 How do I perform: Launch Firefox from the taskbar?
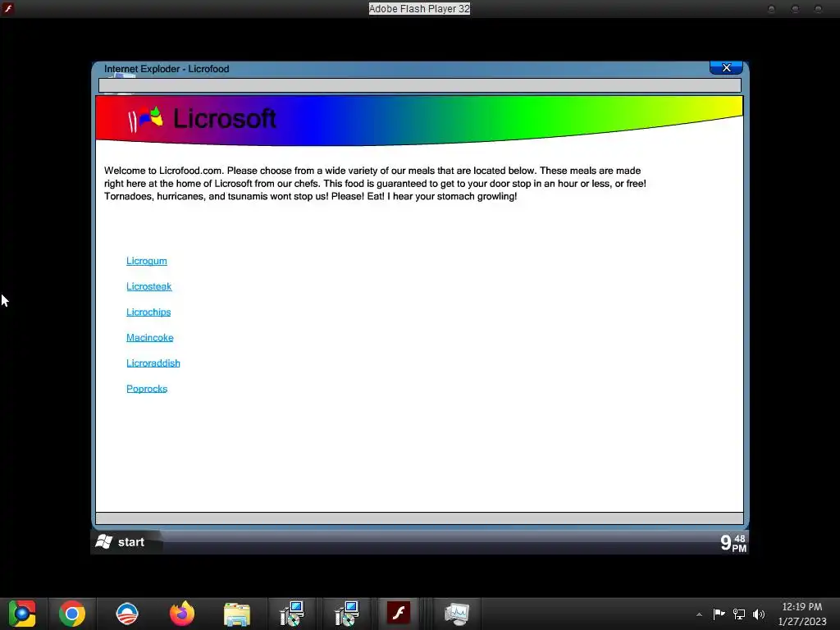pos(182,614)
